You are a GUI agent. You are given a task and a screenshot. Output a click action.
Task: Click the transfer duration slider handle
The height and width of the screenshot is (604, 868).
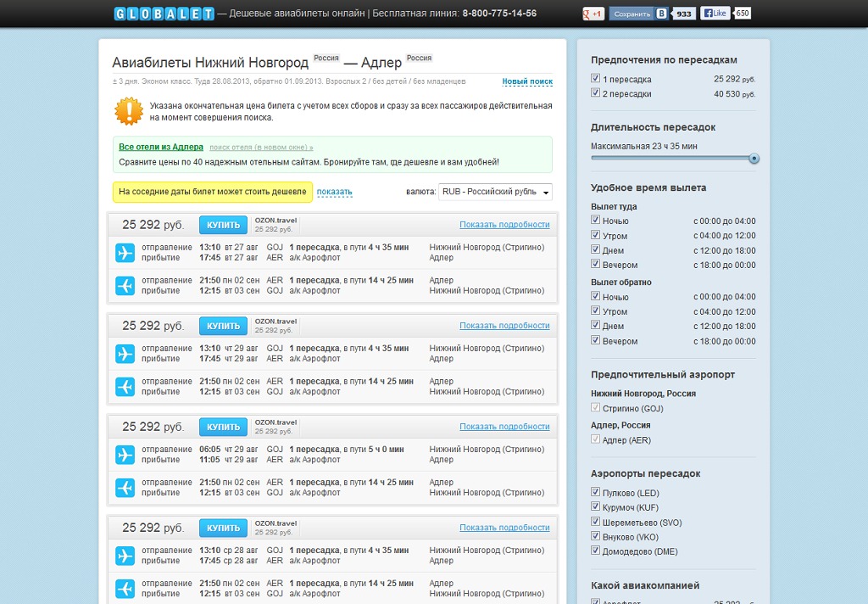point(754,159)
